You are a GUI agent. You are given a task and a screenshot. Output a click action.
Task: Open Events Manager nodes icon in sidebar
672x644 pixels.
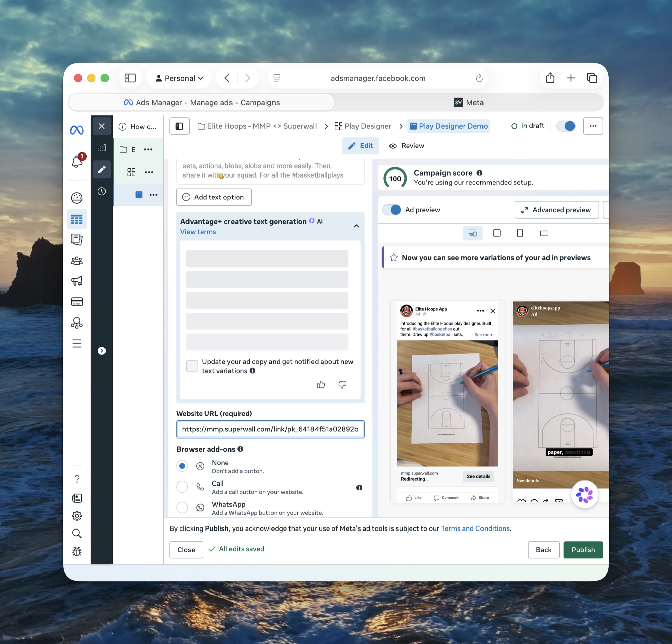pos(77,323)
